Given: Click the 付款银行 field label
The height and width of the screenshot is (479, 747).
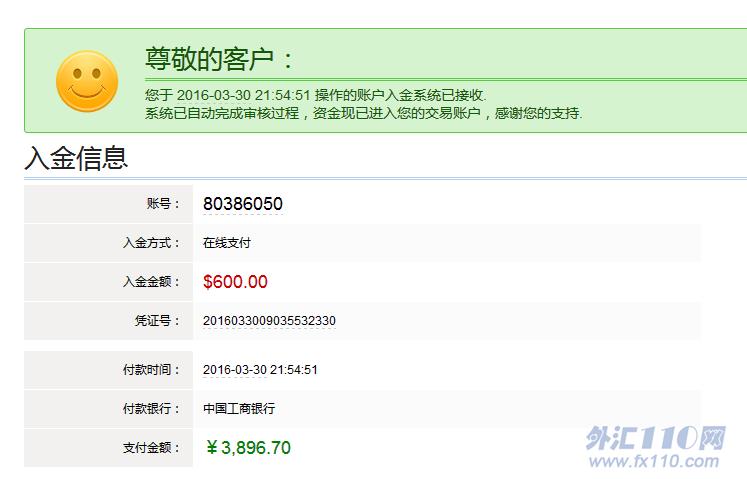Looking at the screenshot, I should (151, 409).
